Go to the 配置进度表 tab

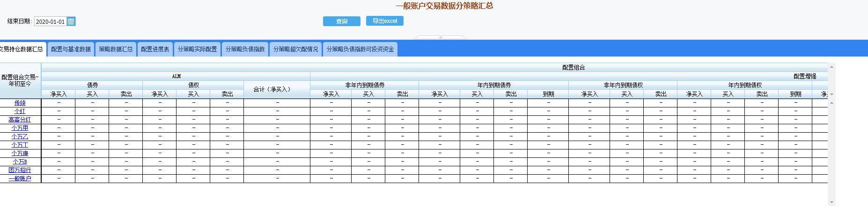155,49
